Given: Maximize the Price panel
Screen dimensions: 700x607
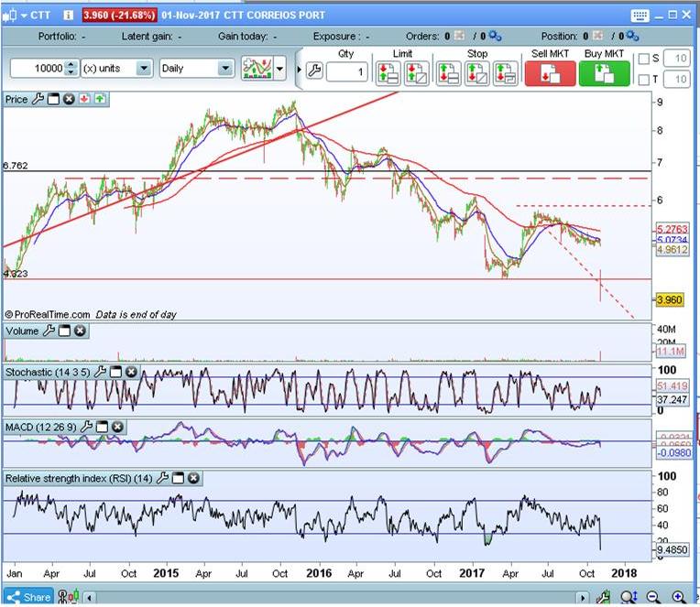Looking at the screenshot, I should pos(53,99).
